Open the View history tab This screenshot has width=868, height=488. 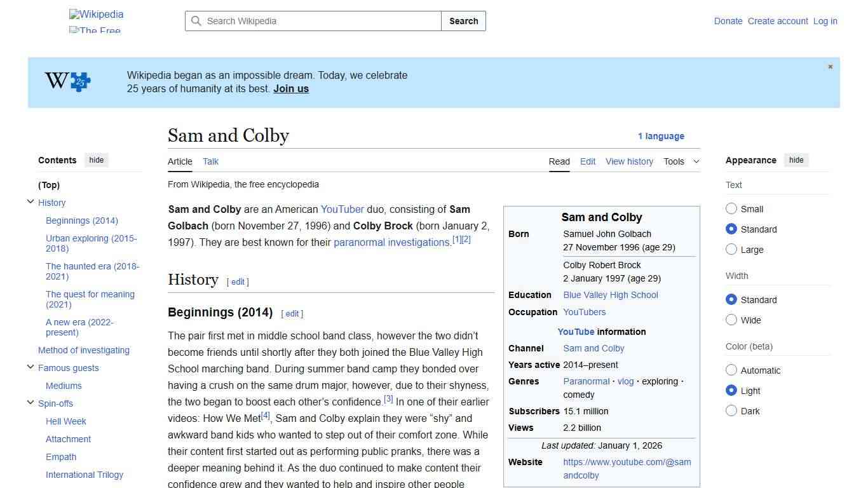(629, 161)
